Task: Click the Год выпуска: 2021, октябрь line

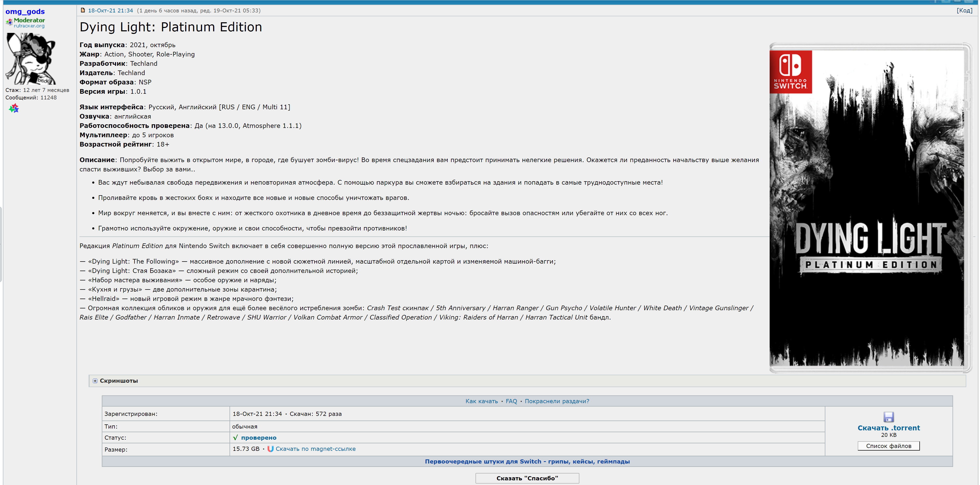Action: tap(127, 45)
